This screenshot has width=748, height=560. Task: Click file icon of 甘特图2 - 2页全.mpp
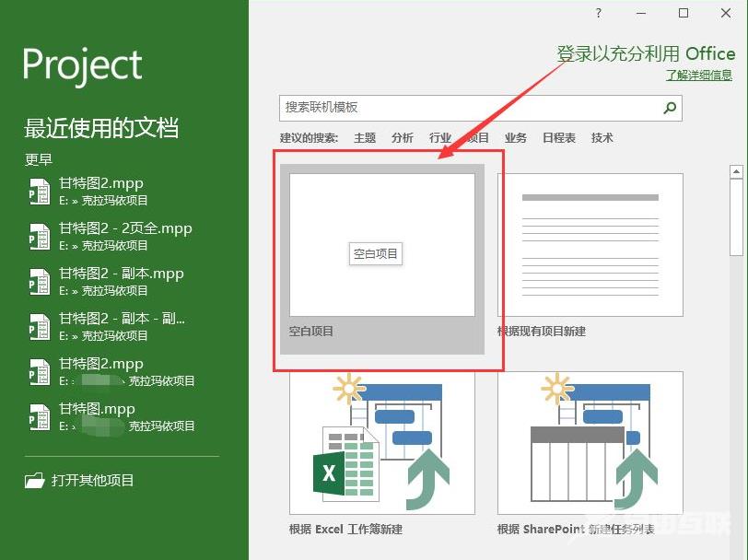39,236
